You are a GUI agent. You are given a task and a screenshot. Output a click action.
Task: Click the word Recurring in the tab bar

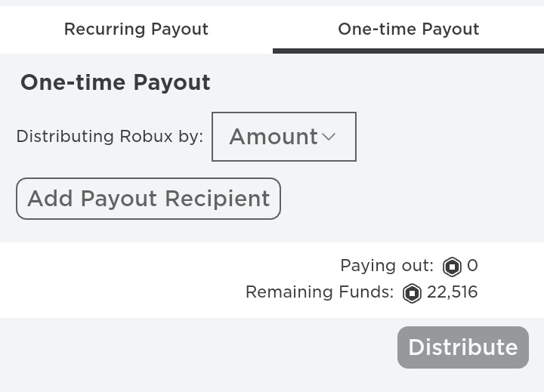pyautogui.click(x=105, y=29)
